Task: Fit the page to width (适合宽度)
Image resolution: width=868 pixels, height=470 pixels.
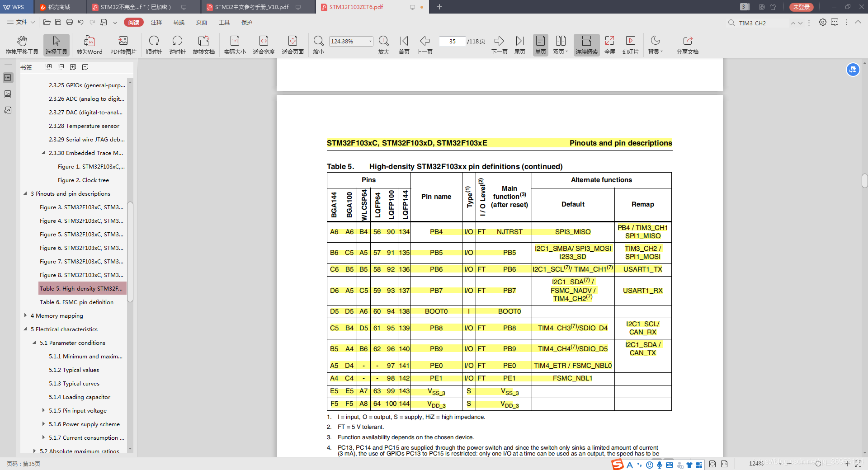Action: (x=264, y=45)
